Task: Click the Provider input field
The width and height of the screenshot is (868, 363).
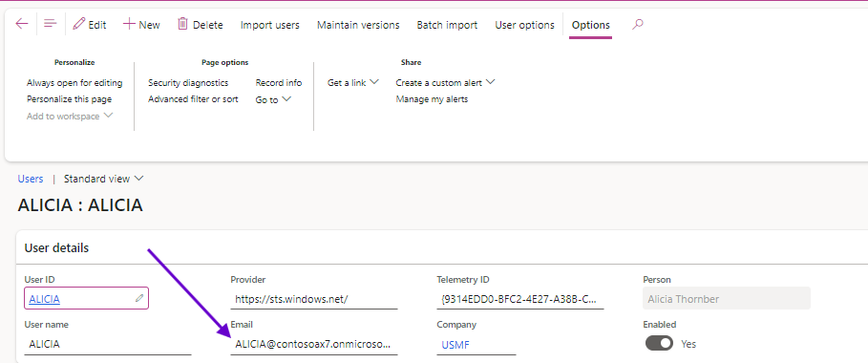Action: pyautogui.click(x=314, y=299)
